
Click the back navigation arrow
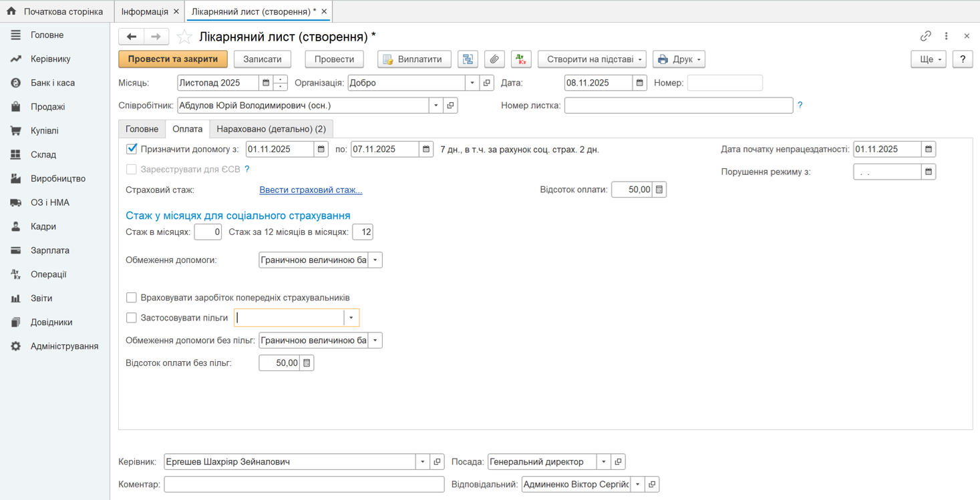[132, 37]
